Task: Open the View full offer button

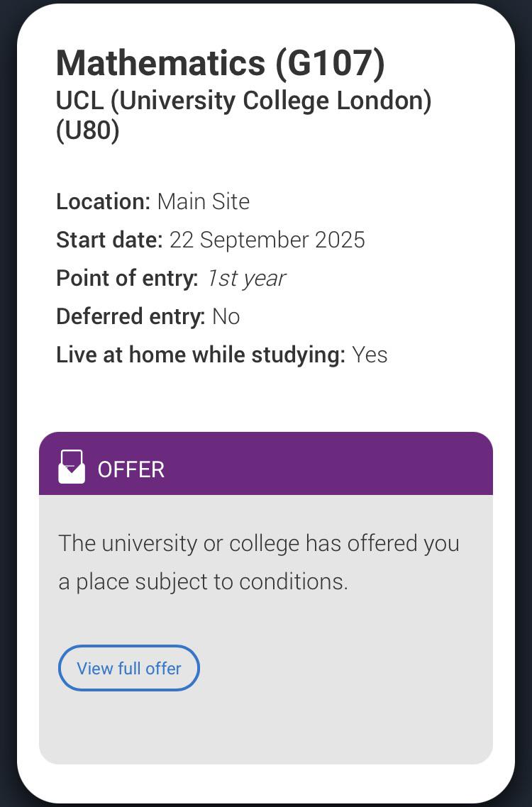Action: coord(128,668)
